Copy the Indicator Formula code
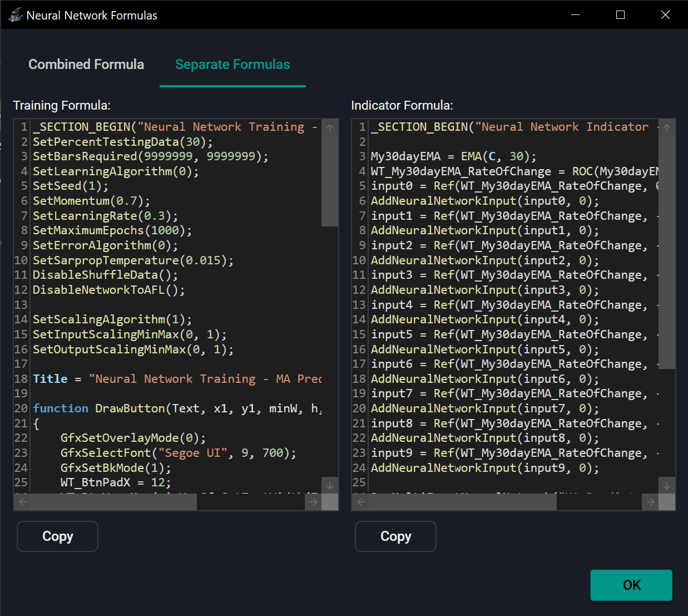This screenshot has height=616, width=688. click(395, 536)
